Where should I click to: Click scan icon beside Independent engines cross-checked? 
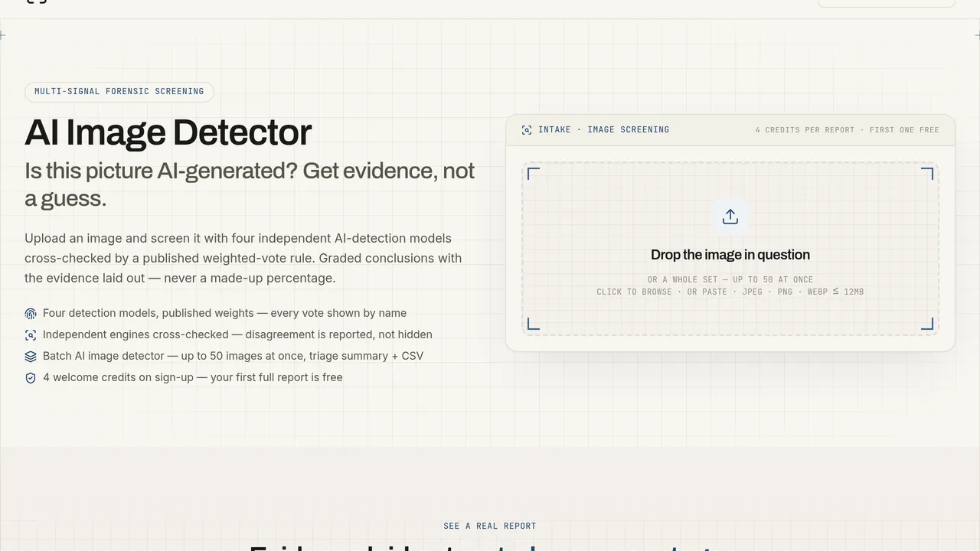[x=31, y=335]
